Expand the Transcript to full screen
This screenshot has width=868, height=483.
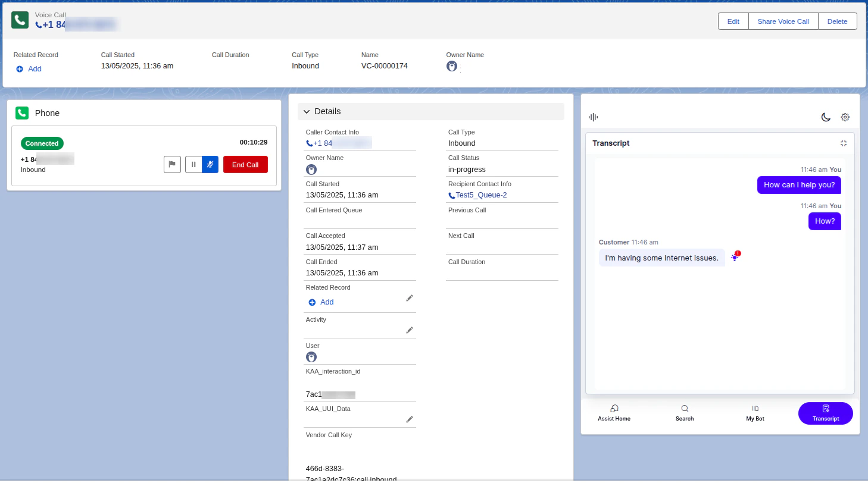tap(844, 143)
